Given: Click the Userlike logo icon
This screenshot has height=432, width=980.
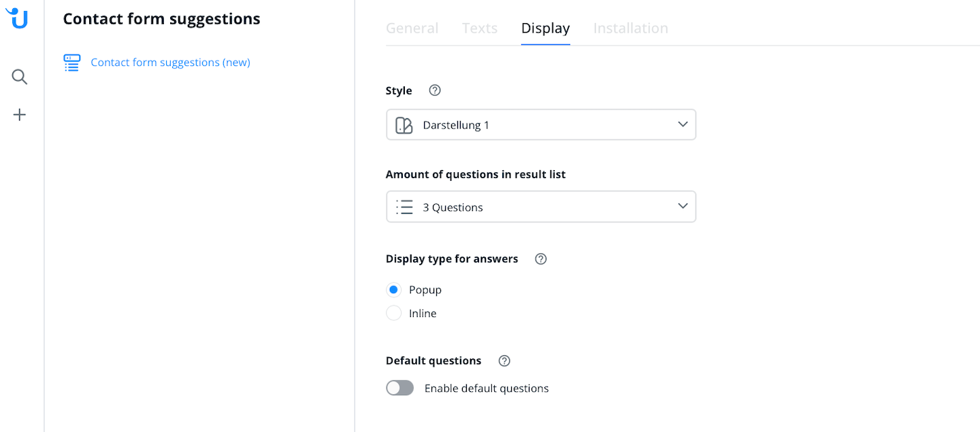Looking at the screenshot, I should [x=18, y=18].
